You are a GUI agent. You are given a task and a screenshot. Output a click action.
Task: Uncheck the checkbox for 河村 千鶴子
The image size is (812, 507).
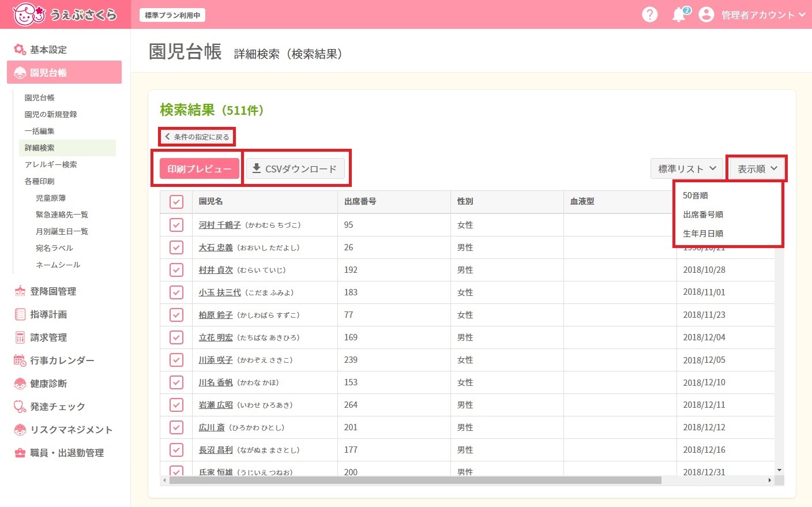(x=176, y=225)
